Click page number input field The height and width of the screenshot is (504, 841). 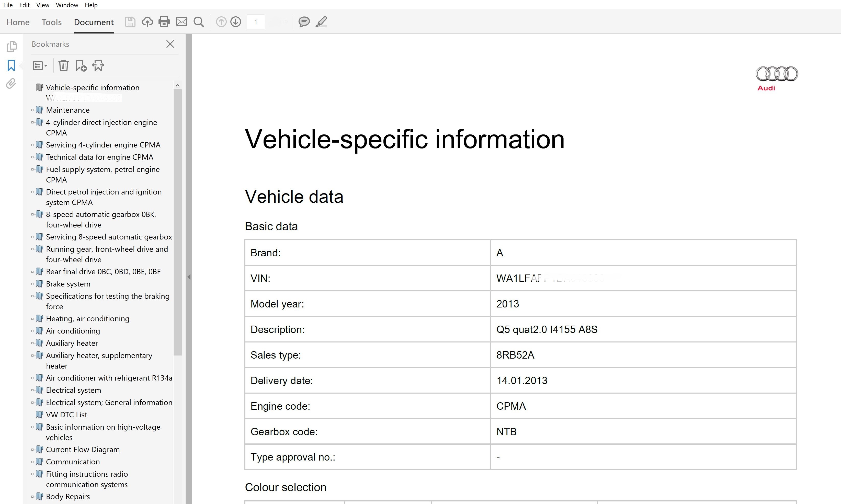pyautogui.click(x=256, y=22)
